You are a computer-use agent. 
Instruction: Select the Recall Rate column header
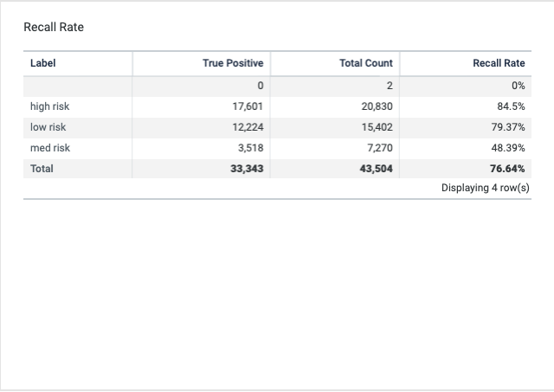click(x=499, y=63)
